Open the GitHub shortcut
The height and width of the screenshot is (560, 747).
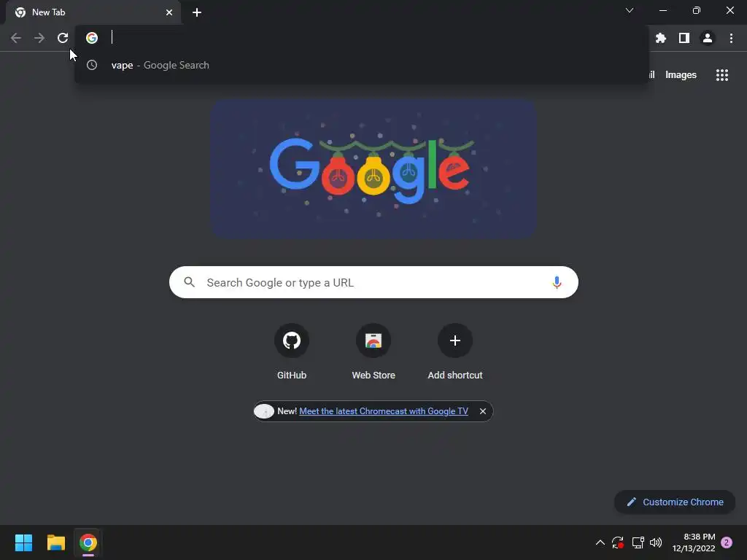click(x=292, y=351)
